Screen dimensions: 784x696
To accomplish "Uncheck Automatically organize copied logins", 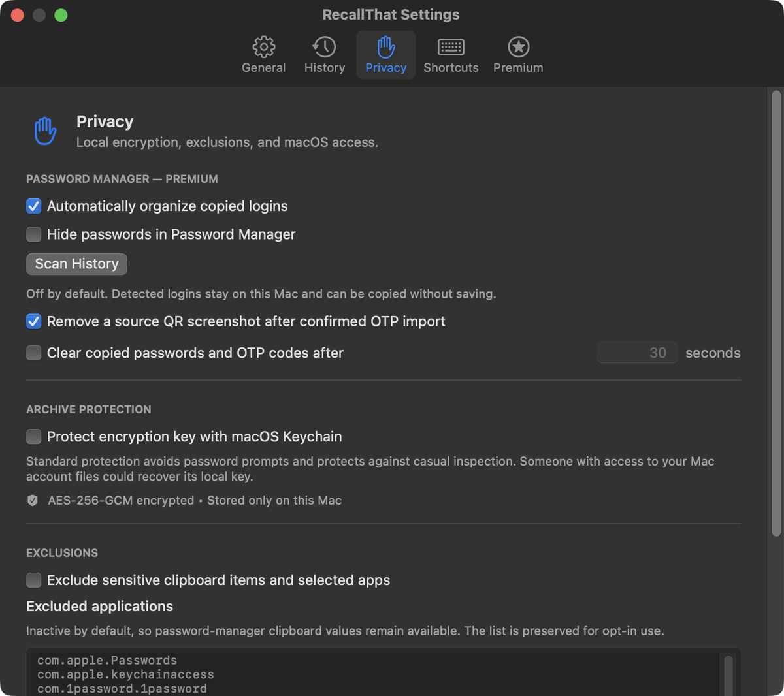I will (x=34, y=206).
